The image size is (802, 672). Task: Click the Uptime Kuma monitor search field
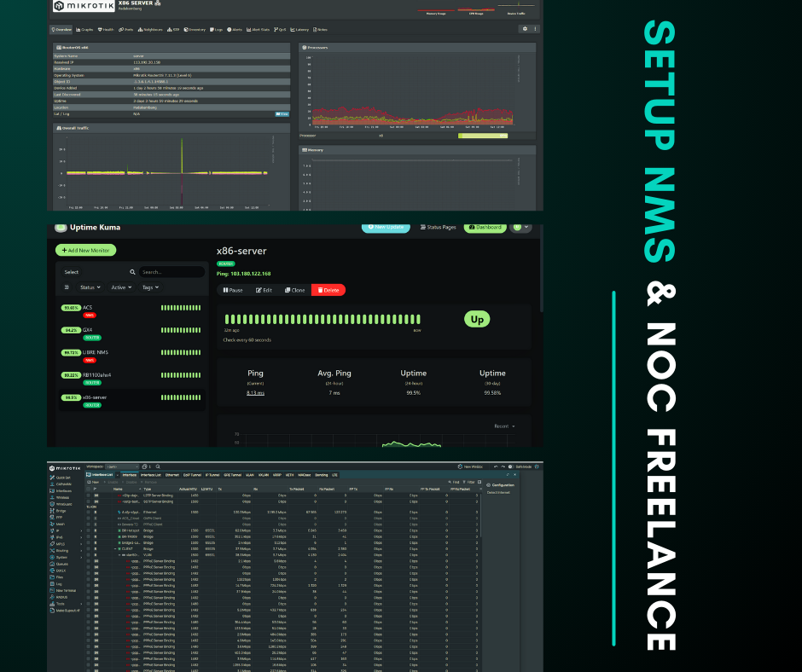click(x=171, y=272)
